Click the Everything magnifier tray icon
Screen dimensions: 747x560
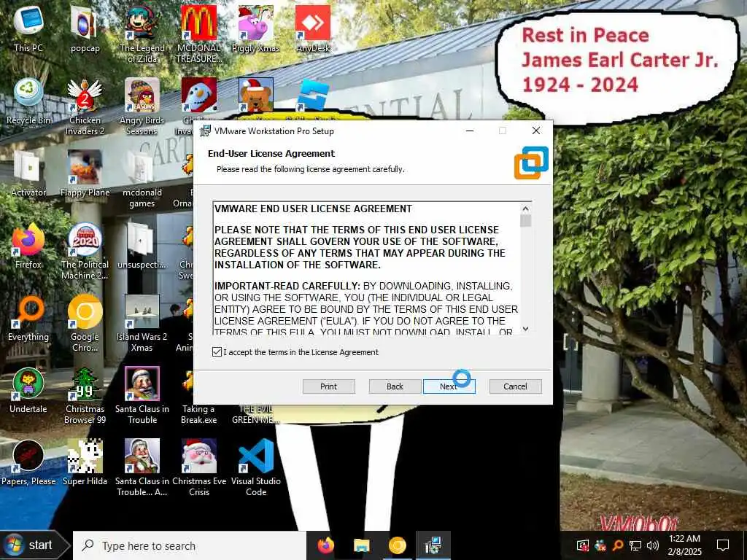[618, 545]
